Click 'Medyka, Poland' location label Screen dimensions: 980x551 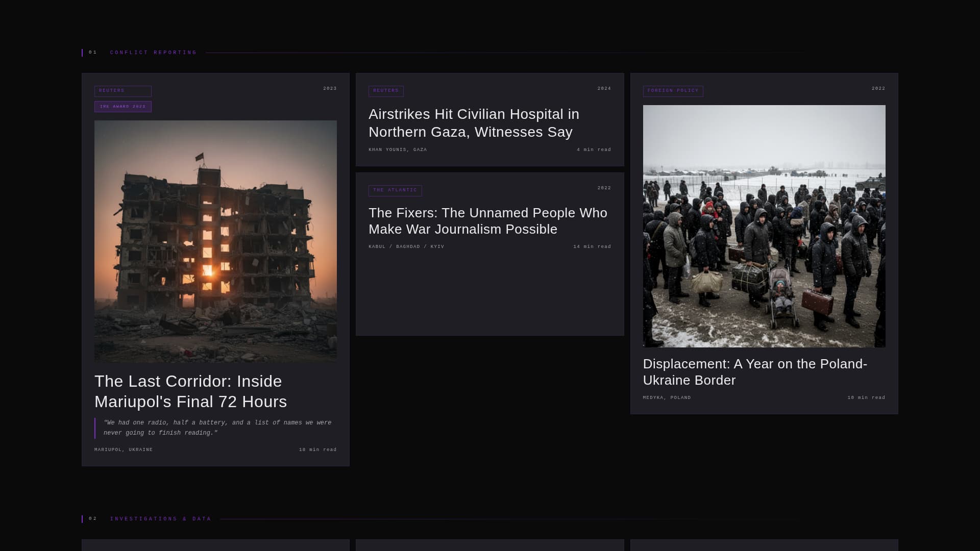pos(667,398)
